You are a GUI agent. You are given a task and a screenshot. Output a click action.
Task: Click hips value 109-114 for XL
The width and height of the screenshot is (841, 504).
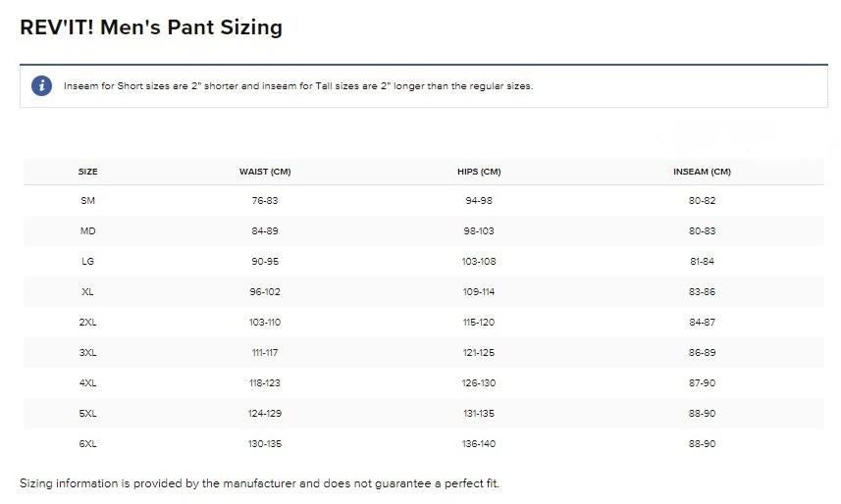(479, 292)
